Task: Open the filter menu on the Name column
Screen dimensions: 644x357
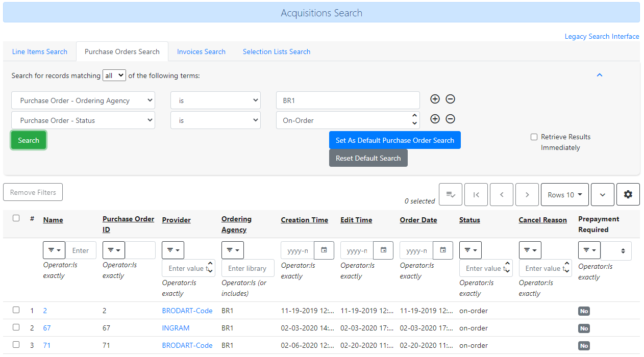Action: pos(54,250)
